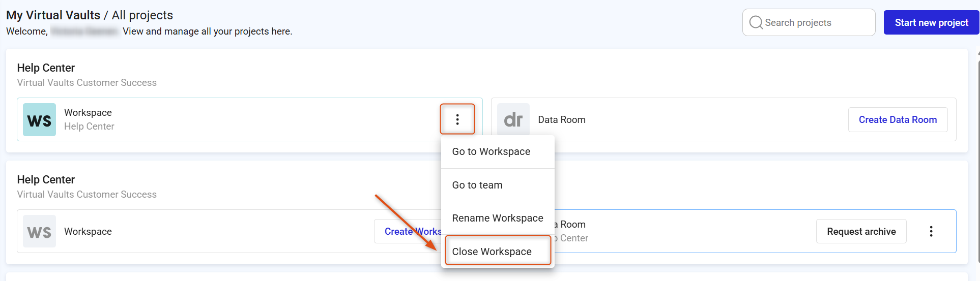Click the page vertical scrollbar
Screen dimensions: 980x281
pos(978,163)
